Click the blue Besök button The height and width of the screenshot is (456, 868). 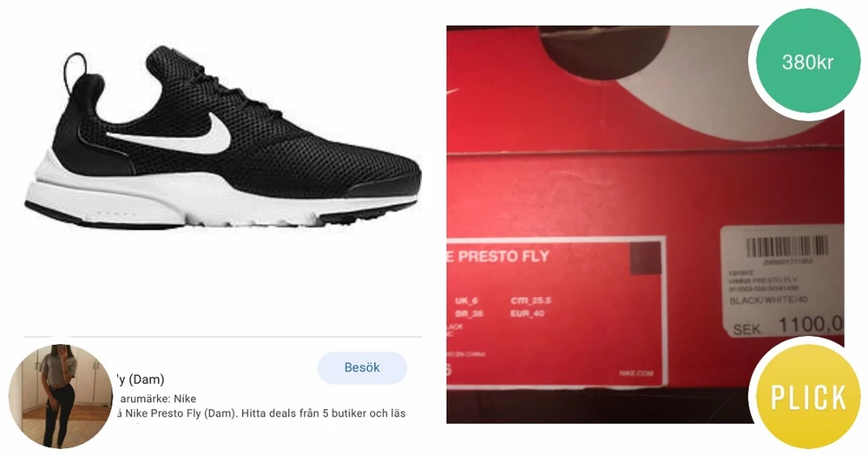362,367
